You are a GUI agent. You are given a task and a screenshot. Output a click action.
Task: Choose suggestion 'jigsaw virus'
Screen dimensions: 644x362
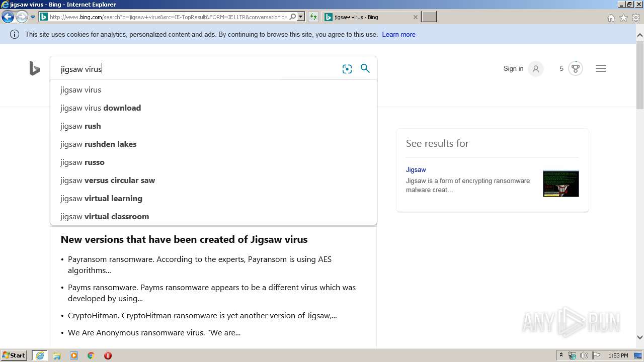tap(213, 90)
